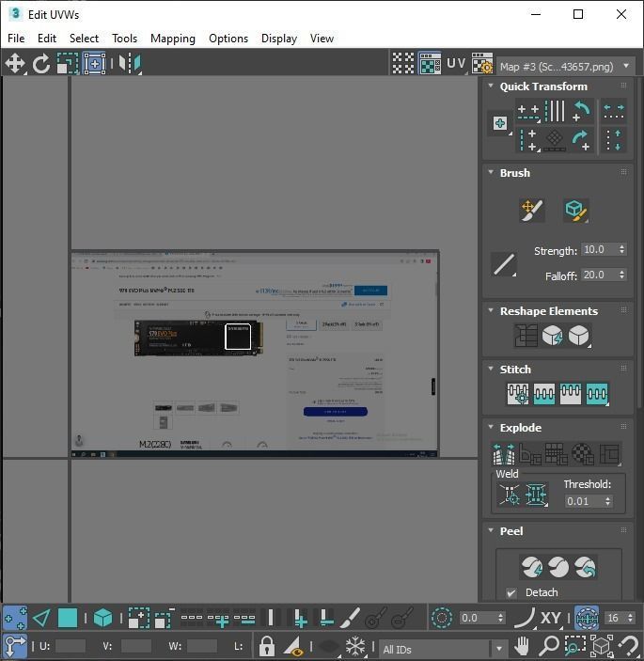Edit the soft selection falloff 0.0 field
Screen dimensions: 644x661
coord(478,619)
